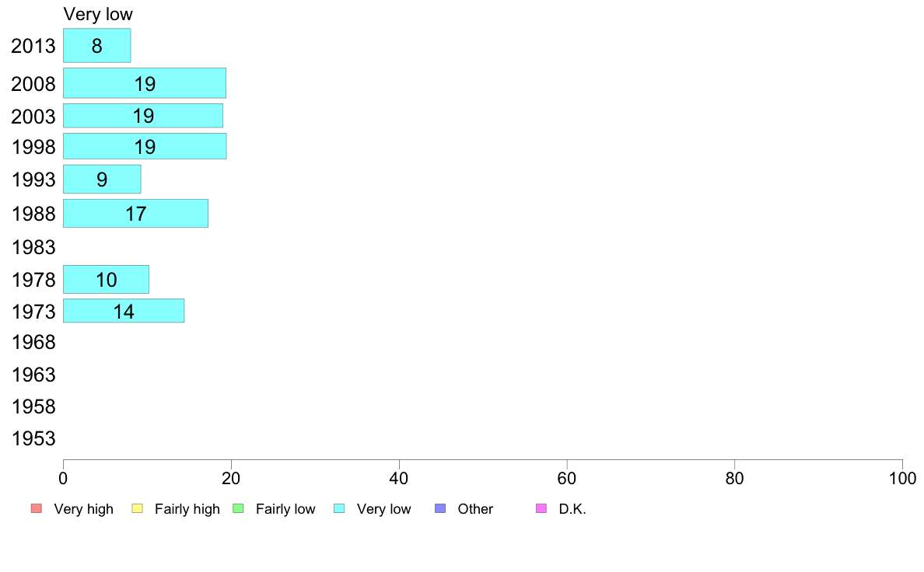Click the blue Other legend swatch
The width and height of the screenshot is (924, 572).
pyautogui.click(x=440, y=508)
